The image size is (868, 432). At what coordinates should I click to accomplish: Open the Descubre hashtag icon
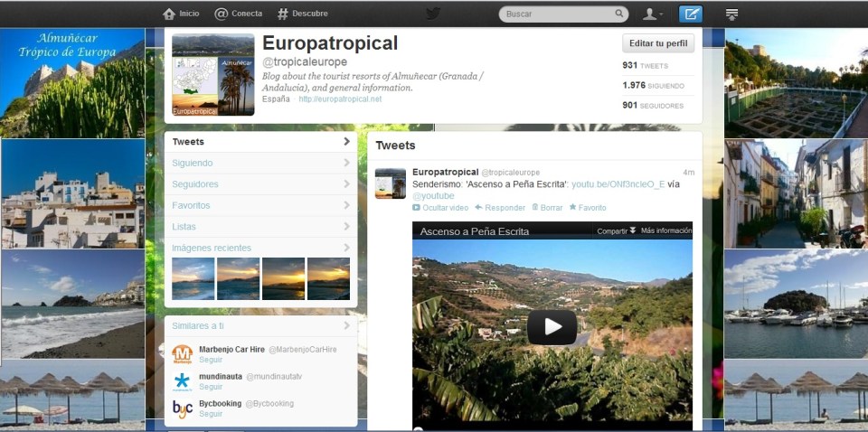click(283, 14)
